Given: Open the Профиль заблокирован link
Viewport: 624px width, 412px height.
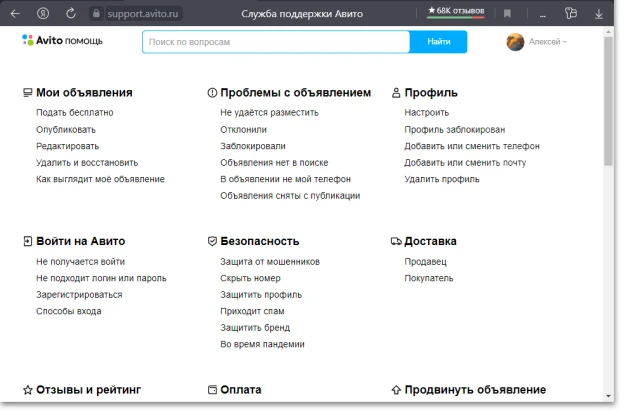Looking at the screenshot, I should 455,130.
